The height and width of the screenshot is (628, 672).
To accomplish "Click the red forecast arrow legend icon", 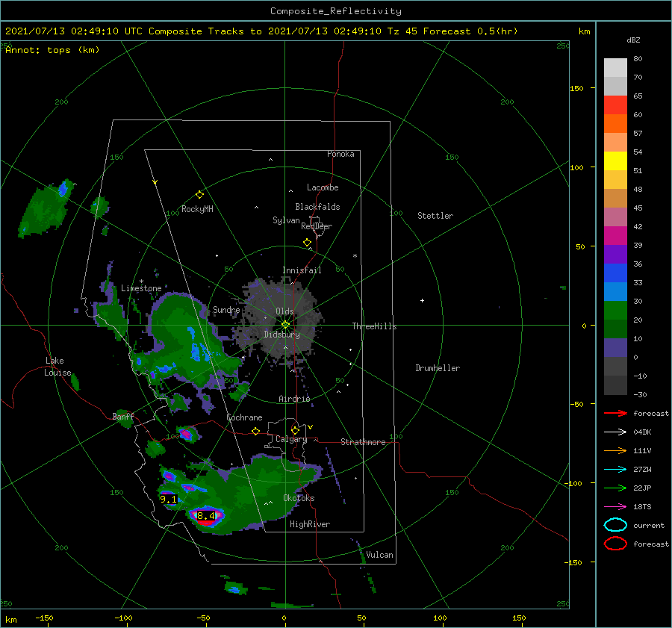I will (x=615, y=413).
